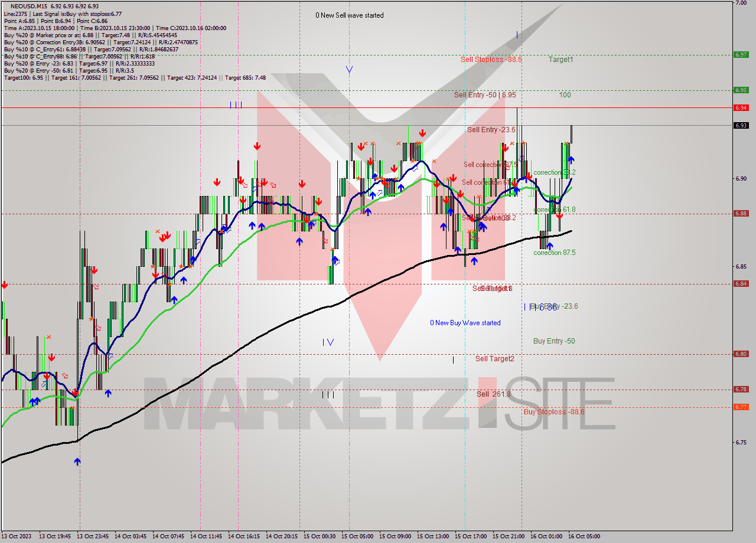The height and width of the screenshot is (543, 756).
Task: Select the 'Buy Stoploss -88.6' label
Action: click(553, 412)
